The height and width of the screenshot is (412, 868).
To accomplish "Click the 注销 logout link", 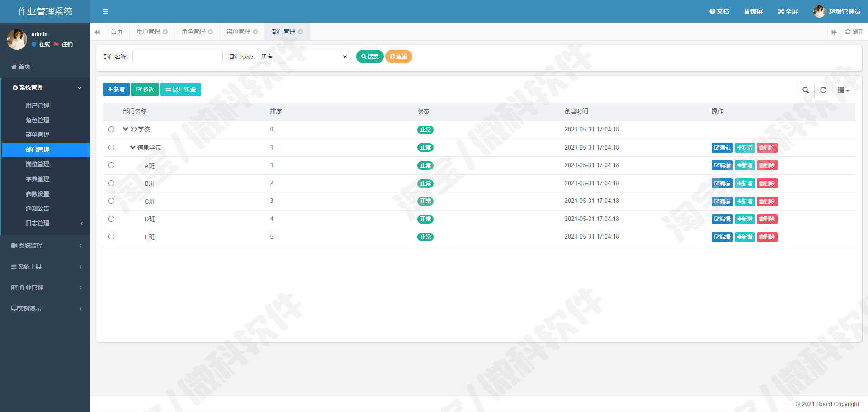I will (x=63, y=44).
